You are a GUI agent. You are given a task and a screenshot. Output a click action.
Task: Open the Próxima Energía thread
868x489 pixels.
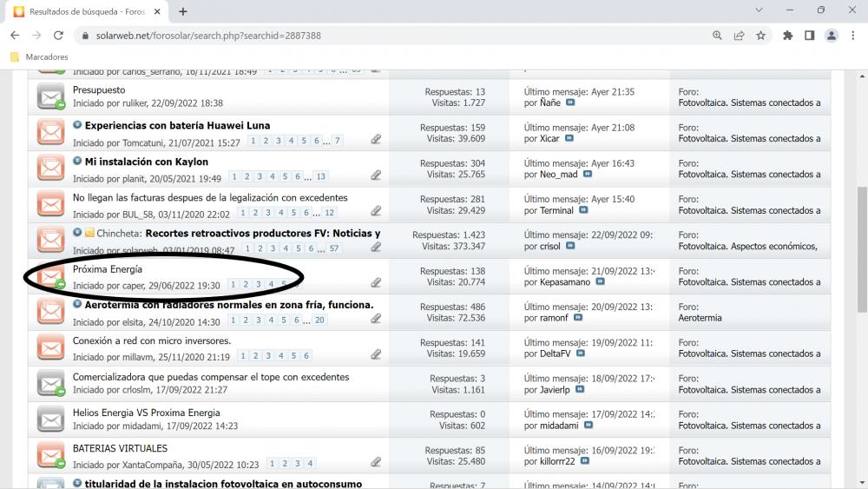pos(108,269)
